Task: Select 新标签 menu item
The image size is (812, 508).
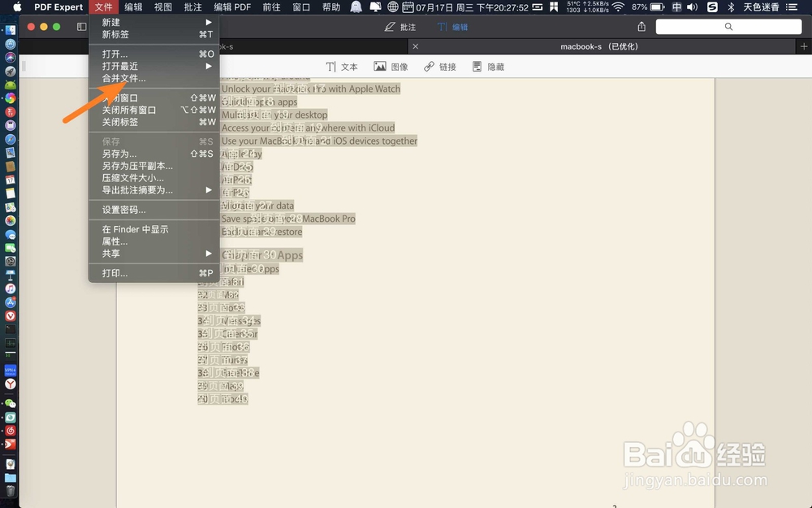Action: coord(154,34)
